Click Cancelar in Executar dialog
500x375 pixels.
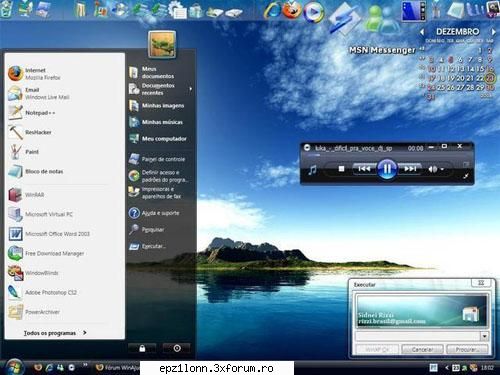[422, 349]
